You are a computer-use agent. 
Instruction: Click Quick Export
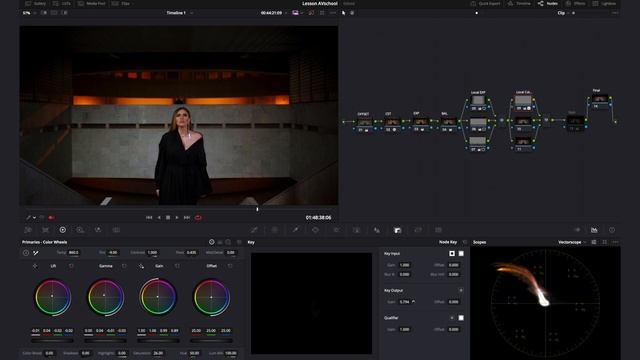coord(486,3)
